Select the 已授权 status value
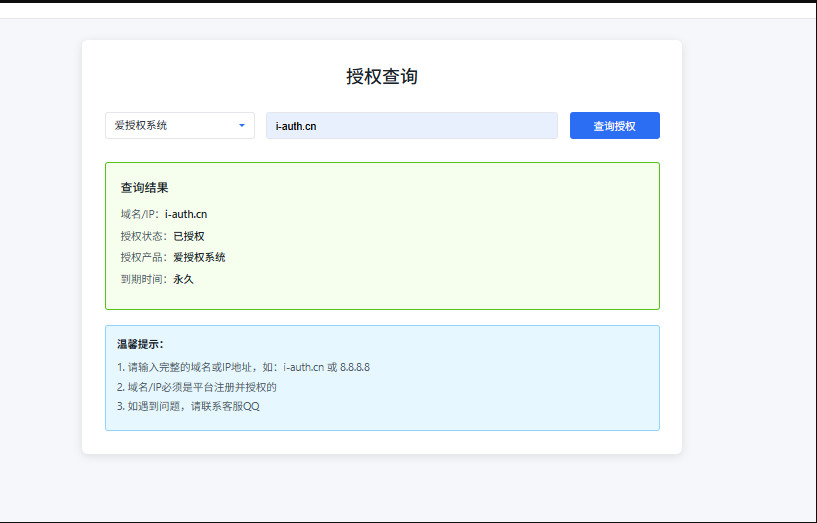817x523 pixels. tap(188, 236)
